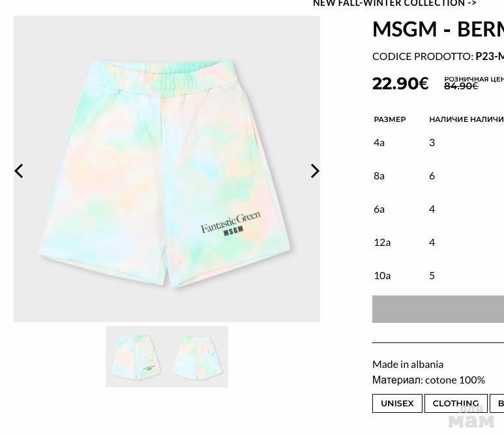Image resolution: width=504 pixels, height=437 pixels.
Task: Select the front view shorts thumbnail
Action: [136, 357]
